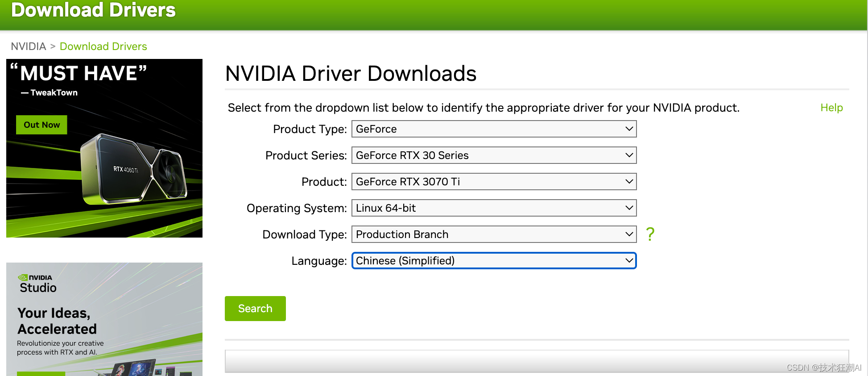868x376 pixels.
Task: Open the Language dropdown
Action: tap(494, 261)
